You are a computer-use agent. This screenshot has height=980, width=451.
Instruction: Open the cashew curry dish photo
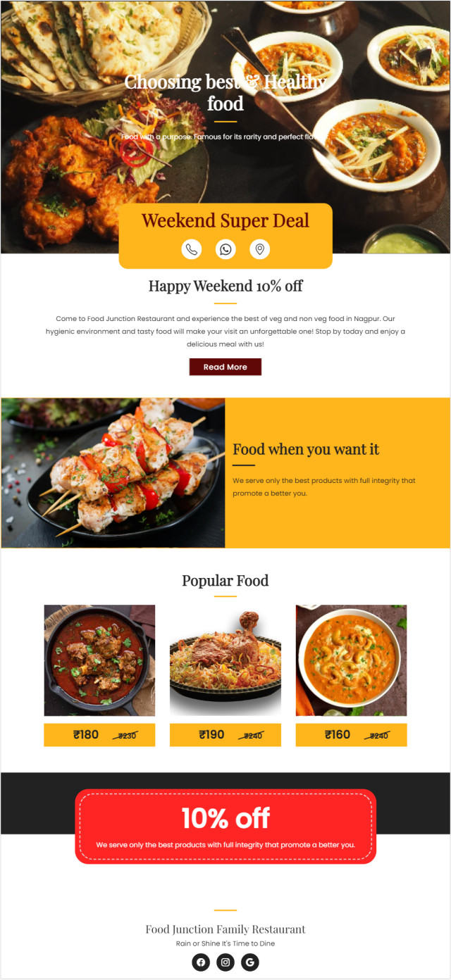pos(351,660)
